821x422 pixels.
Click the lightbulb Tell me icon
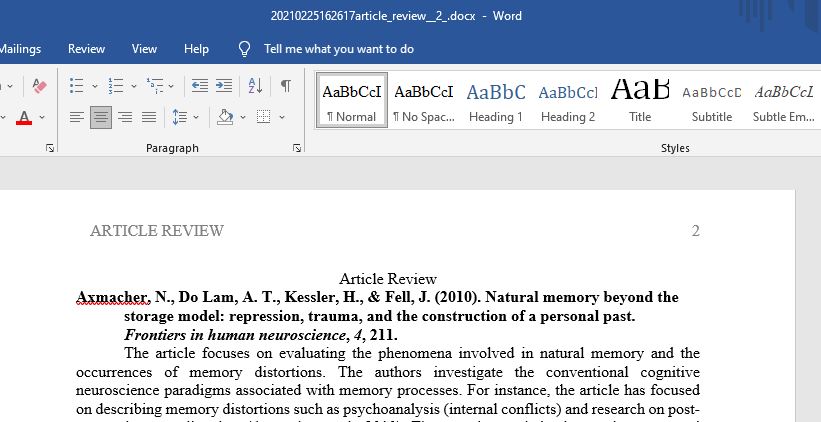[x=244, y=49]
